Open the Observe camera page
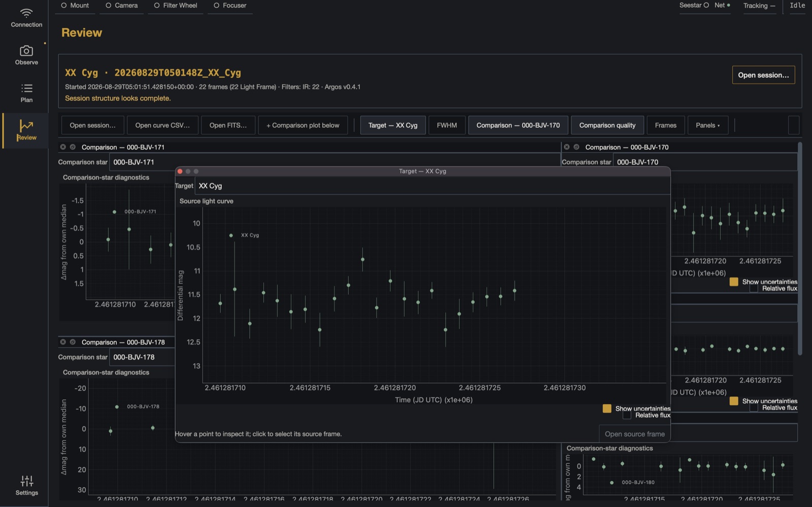 coord(26,55)
